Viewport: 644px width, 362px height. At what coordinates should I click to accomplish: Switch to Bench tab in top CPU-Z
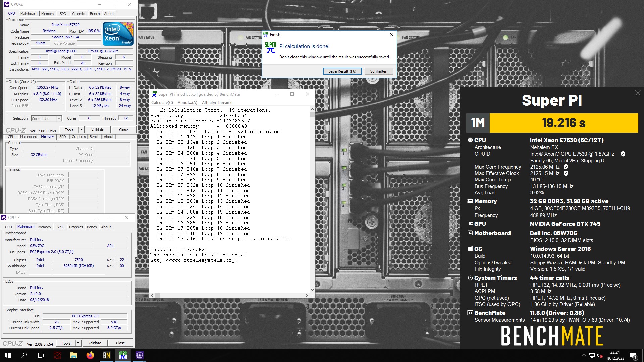click(95, 14)
